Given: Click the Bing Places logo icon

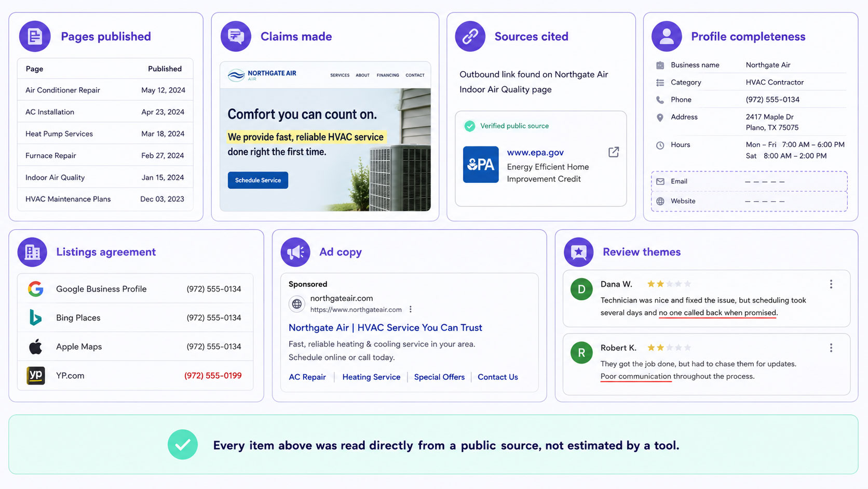Looking at the screenshot, I should pos(35,318).
